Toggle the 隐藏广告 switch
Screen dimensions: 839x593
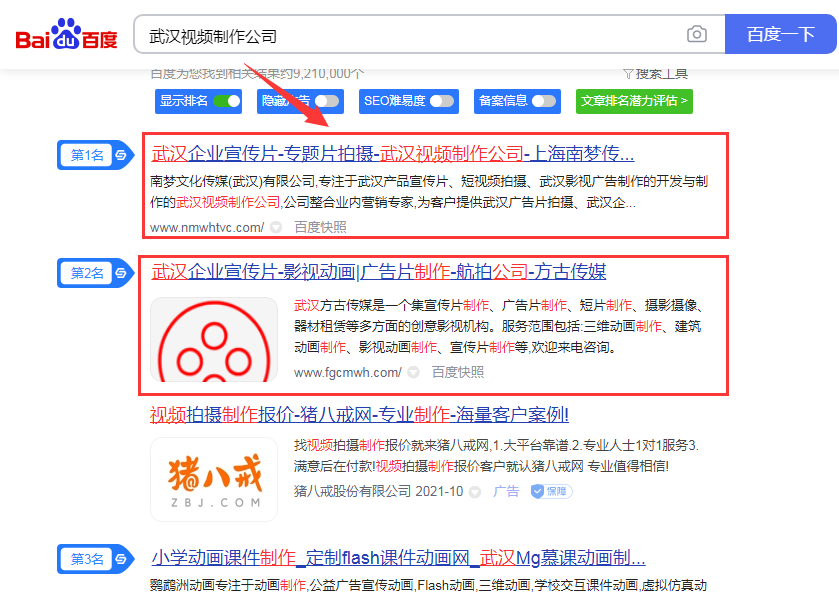pos(326,101)
